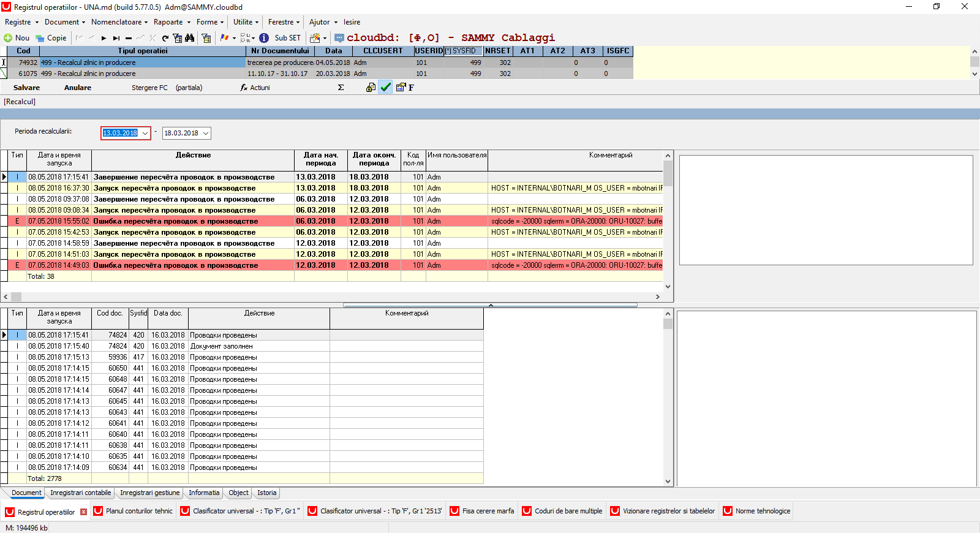Switch to the Informatia tab
The width and height of the screenshot is (980, 533).
(204, 493)
